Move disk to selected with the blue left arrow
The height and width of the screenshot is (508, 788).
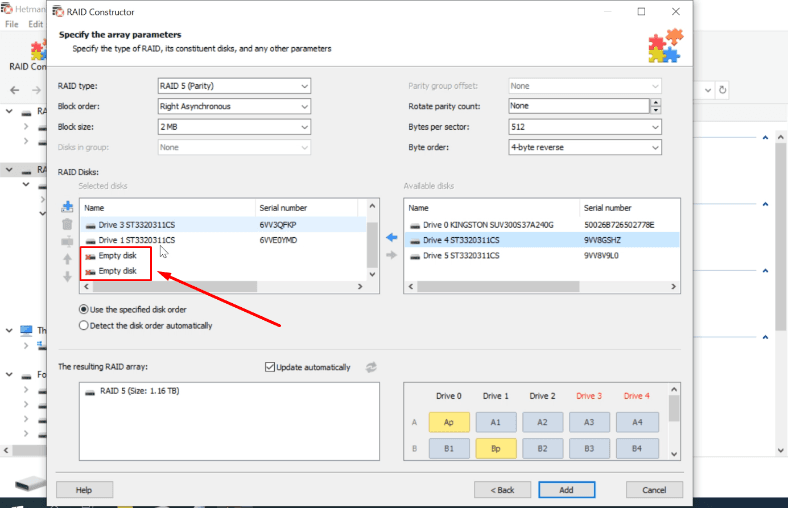click(391, 237)
